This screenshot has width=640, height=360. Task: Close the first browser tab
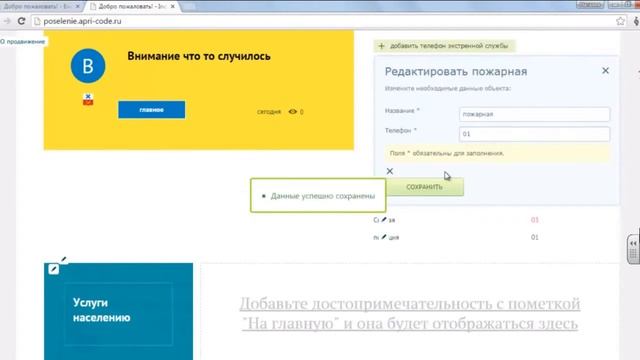pyautogui.click(x=78, y=7)
